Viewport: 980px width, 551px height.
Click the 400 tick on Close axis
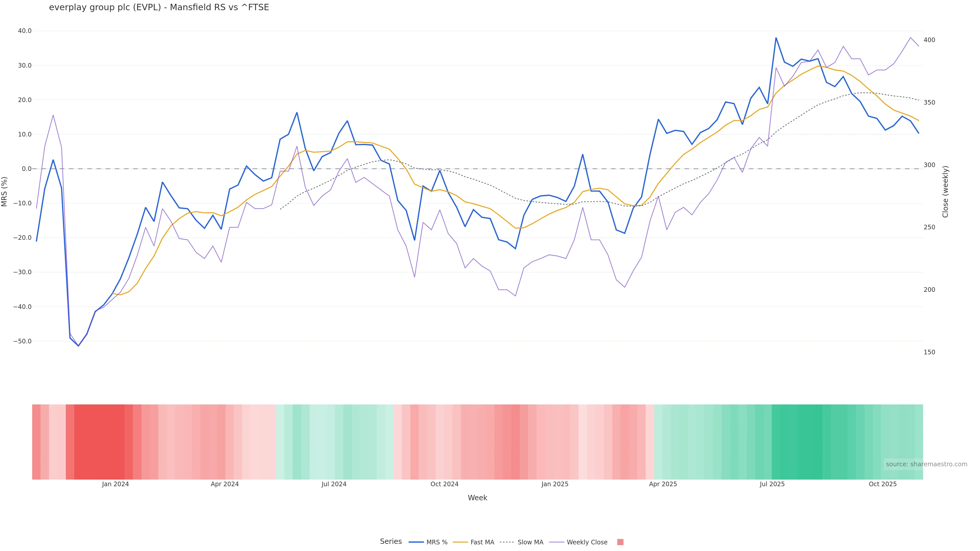pyautogui.click(x=929, y=40)
